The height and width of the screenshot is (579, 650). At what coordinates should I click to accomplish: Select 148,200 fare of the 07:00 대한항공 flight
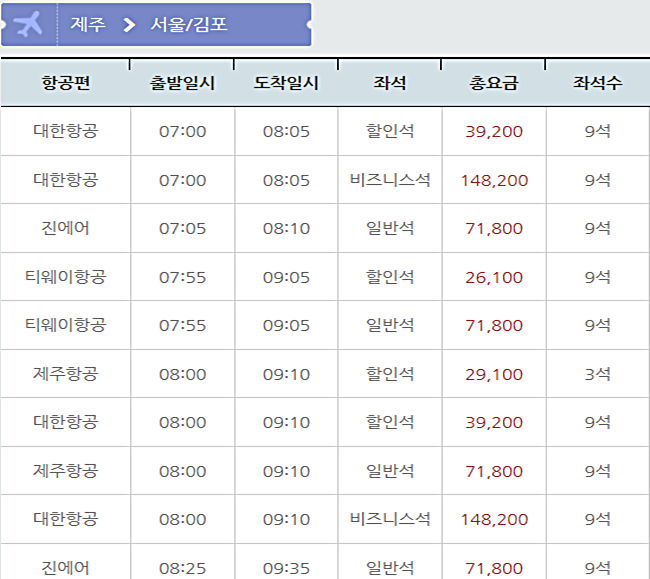494,180
